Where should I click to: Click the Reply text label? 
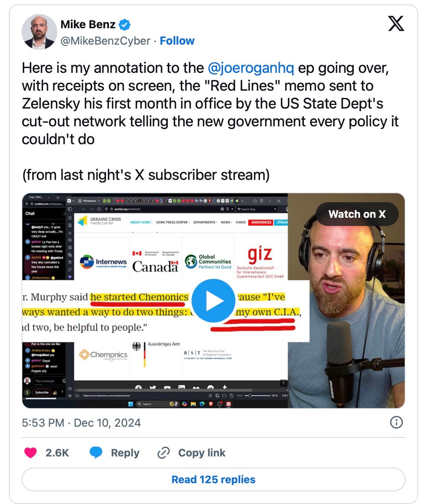[x=125, y=453]
